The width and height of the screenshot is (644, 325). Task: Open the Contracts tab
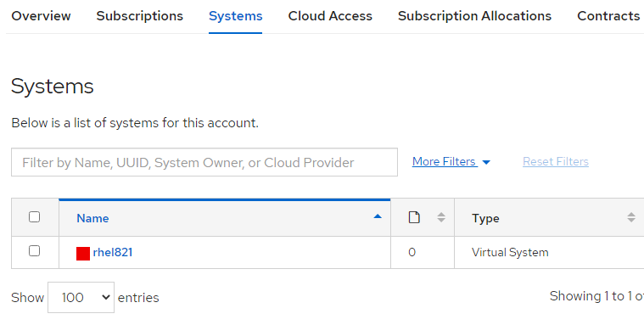click(x=608, y=15)
